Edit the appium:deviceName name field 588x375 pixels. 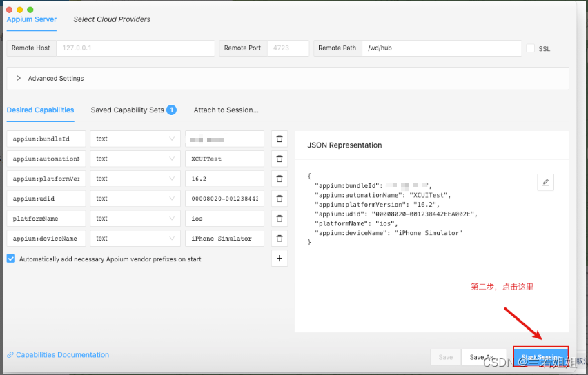coord(46,239)
